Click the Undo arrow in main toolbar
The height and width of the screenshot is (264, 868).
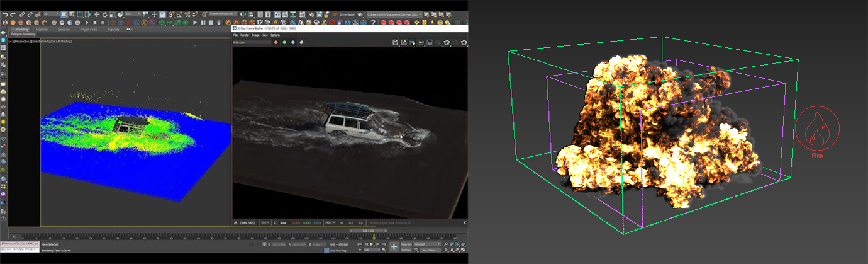point(5,14)
